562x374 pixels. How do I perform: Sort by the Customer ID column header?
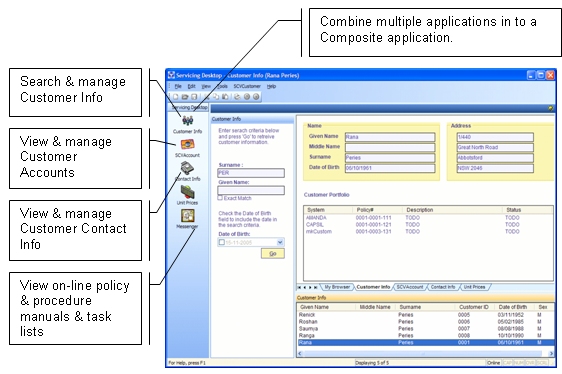coord(474,307)
